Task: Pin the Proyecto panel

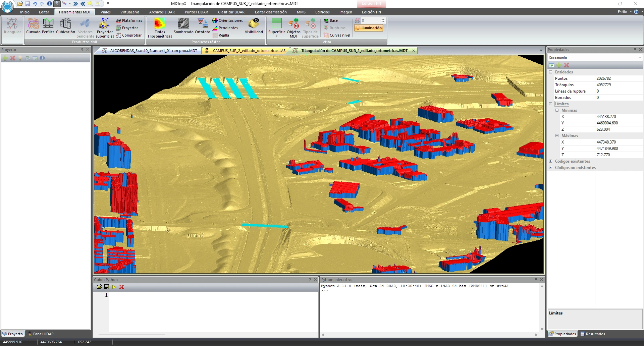Action: point(82,50)
